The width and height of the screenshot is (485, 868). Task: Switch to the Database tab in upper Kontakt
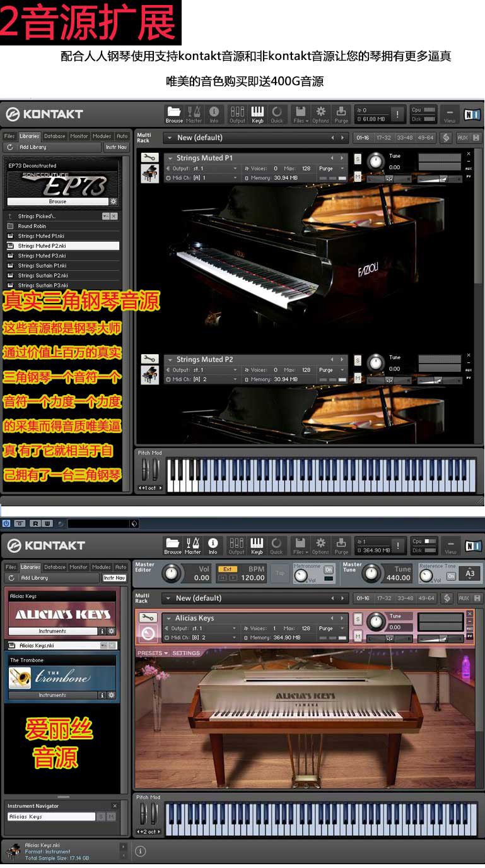click(x=55, y=136)
